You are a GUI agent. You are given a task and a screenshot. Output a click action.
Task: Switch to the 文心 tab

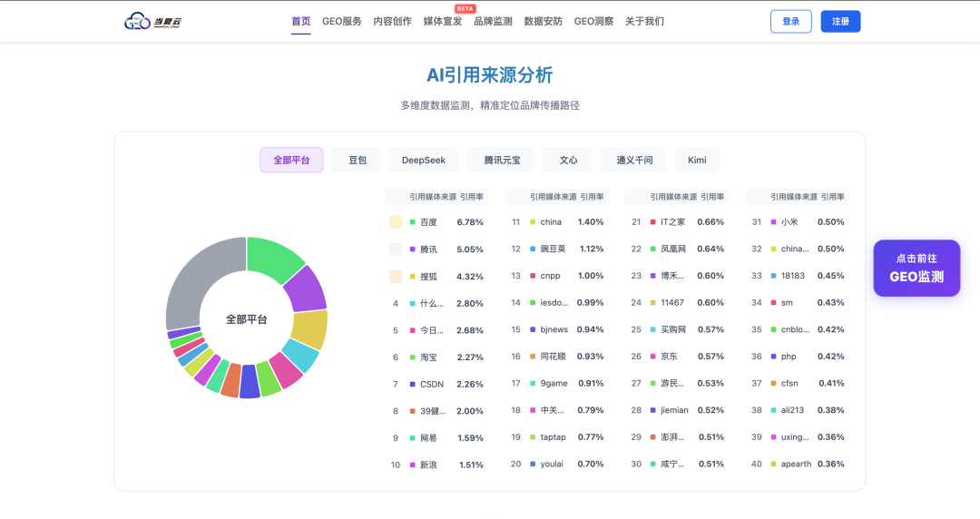click(x=568, y=160)
